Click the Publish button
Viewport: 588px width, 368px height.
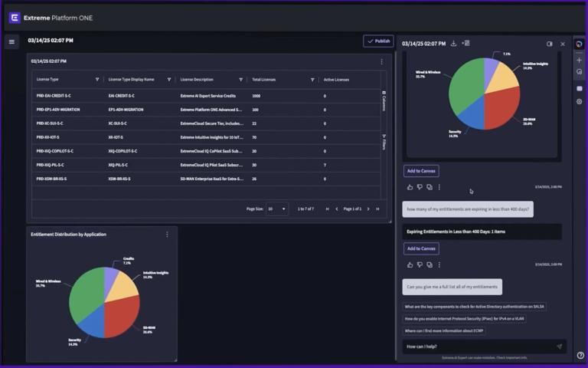(x=378, y=41)
